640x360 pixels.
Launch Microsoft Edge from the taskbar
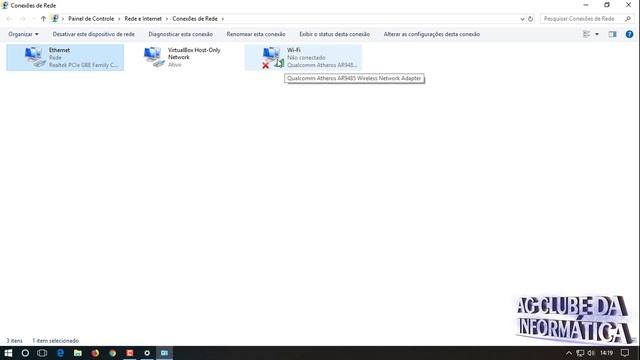[60, 353]
